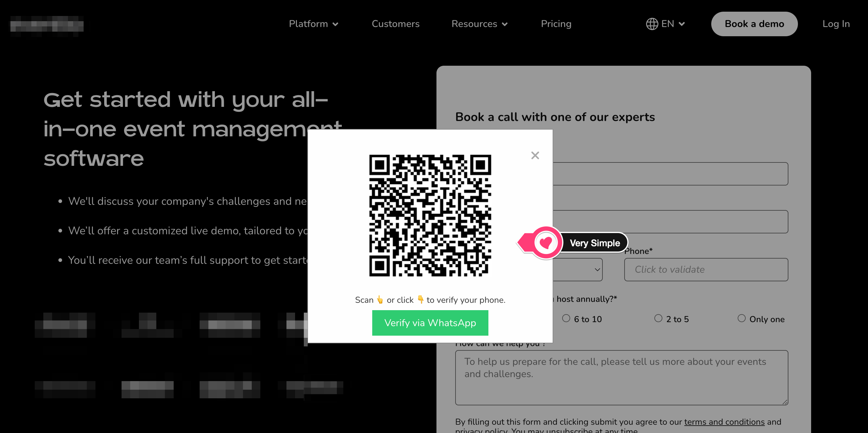Select the '2 to 5' radio button

pyautogui.click(x=659, y=318)
